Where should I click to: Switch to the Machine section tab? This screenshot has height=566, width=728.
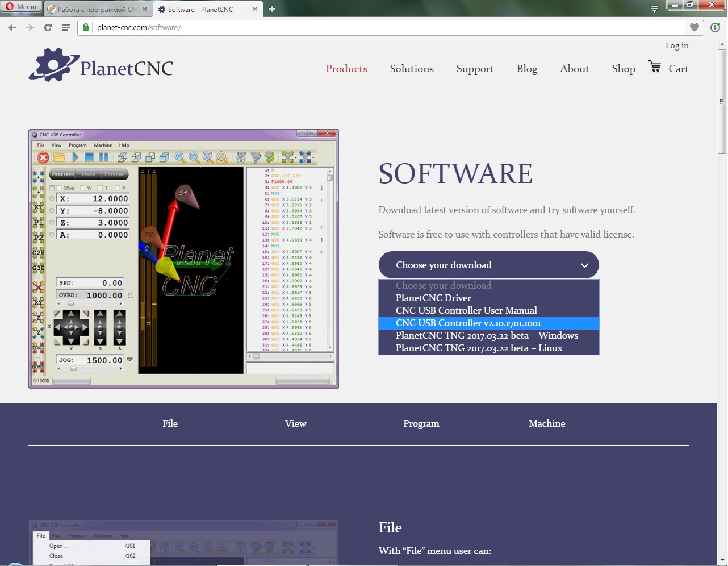click(x=547, y=423)
